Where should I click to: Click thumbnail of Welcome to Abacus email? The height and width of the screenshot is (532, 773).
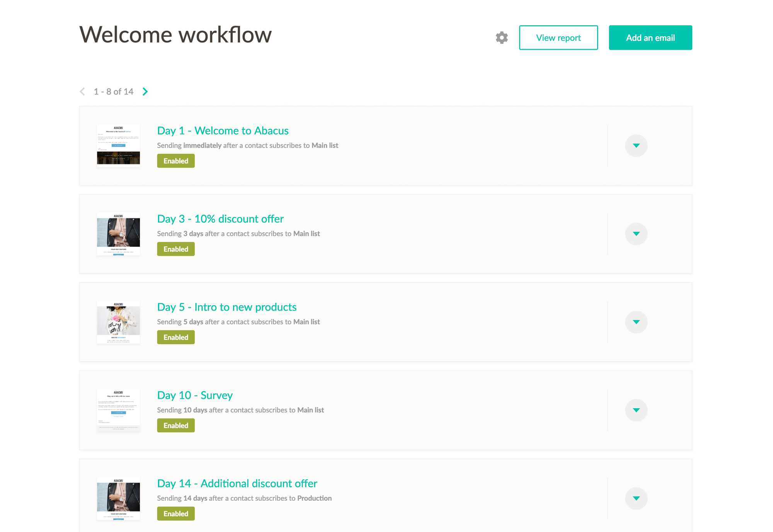pos(118,146)
